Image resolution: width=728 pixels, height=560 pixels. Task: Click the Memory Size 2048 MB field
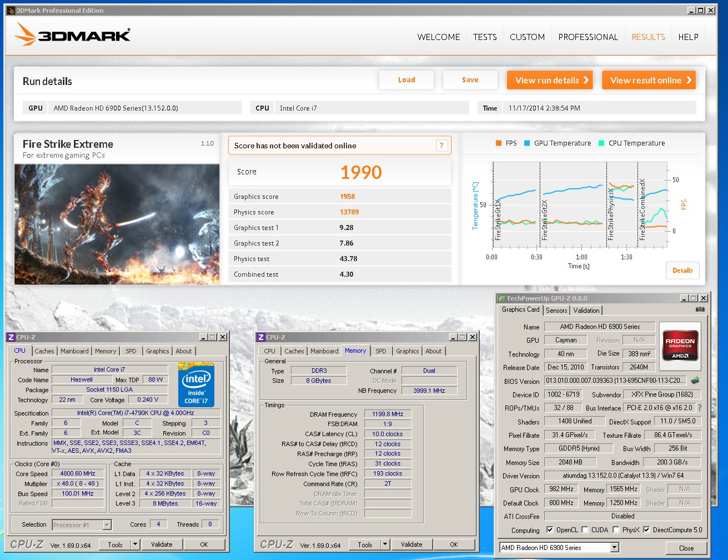point(570,462)
